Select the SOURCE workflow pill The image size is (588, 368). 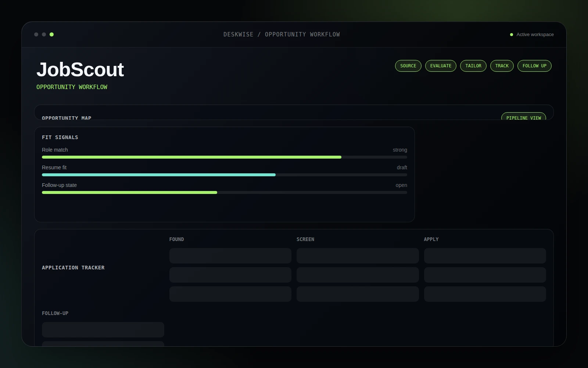tap(408, 66)
